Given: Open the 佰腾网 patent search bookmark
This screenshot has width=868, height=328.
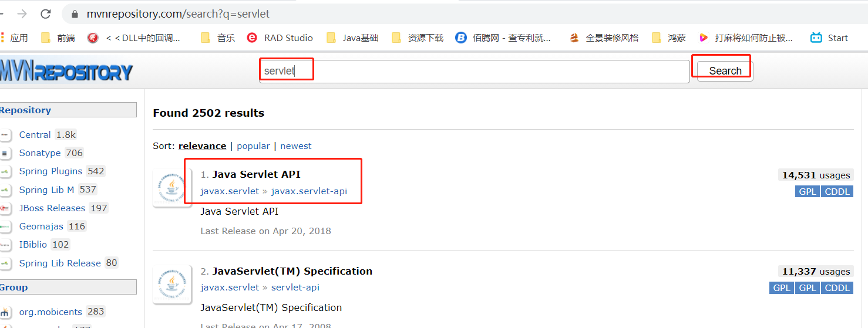Looking at the screenshot, I should click(x=504, y=38).
